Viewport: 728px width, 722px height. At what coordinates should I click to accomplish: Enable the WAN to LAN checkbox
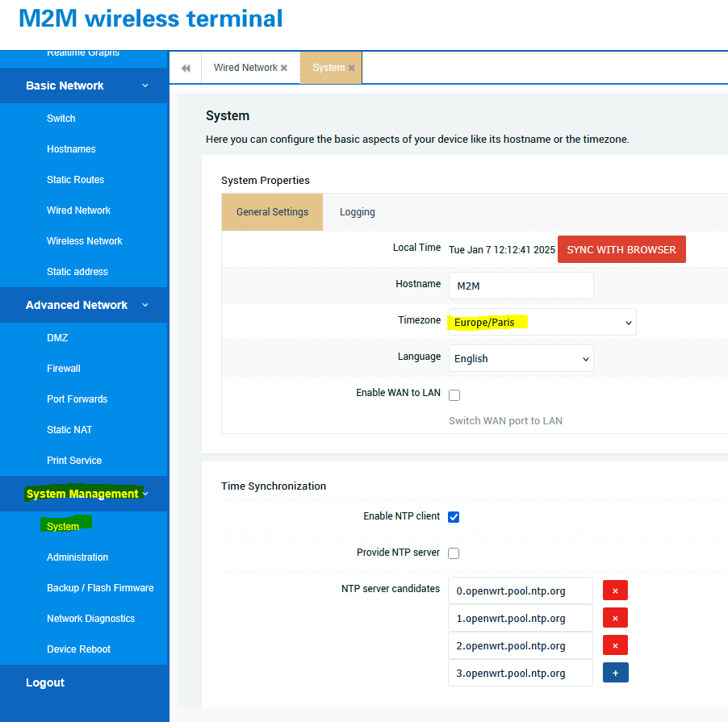point(454,395)
